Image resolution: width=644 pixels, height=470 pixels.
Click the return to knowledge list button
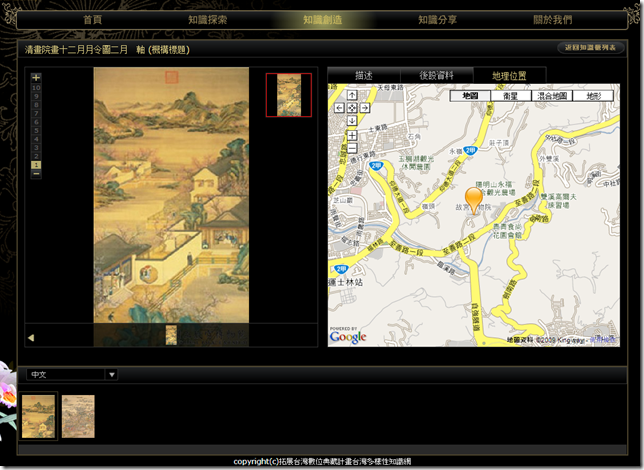(x=591, y=48)
